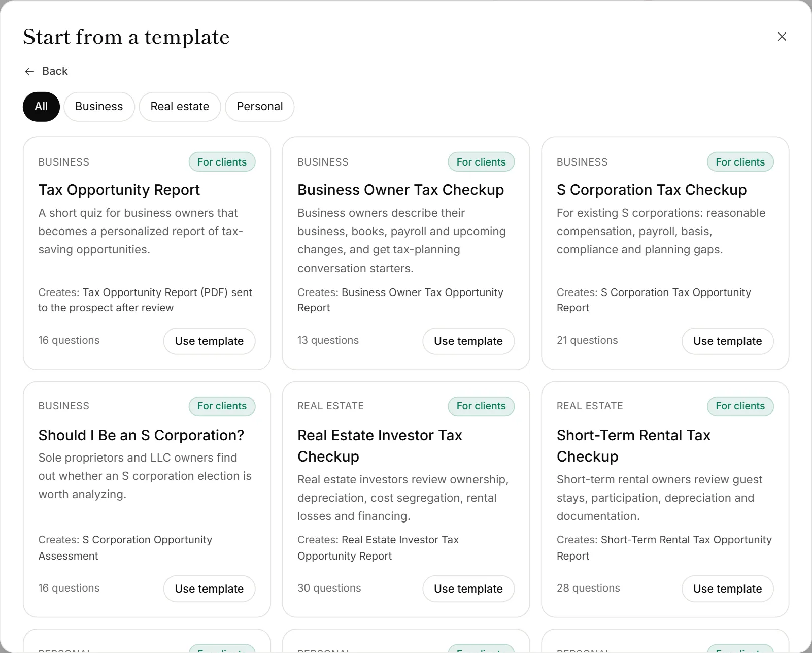The height and width of the screenshot is (653, 812).
Task: Click For clients badge on Real Estate Investor card
Action: pos(481,406)
